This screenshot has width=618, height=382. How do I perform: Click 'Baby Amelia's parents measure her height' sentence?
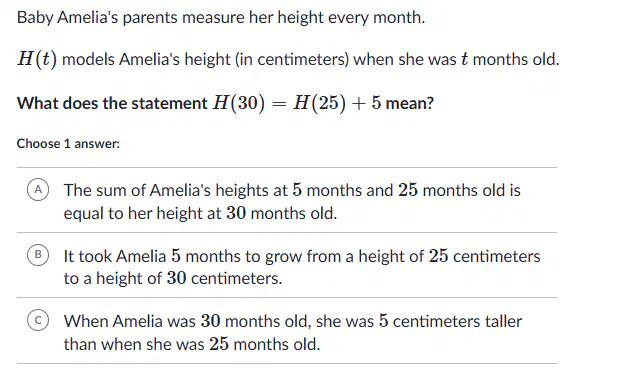click(221, 17)
